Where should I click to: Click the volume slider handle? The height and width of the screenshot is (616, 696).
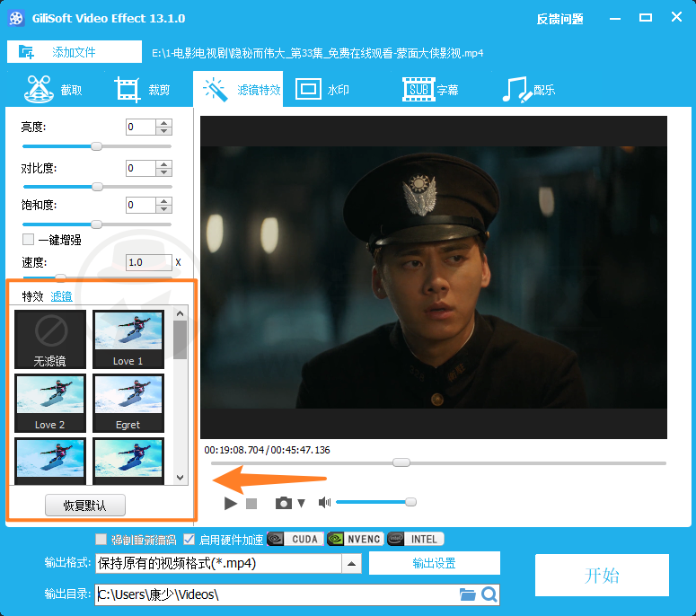(x=411, y=502)
